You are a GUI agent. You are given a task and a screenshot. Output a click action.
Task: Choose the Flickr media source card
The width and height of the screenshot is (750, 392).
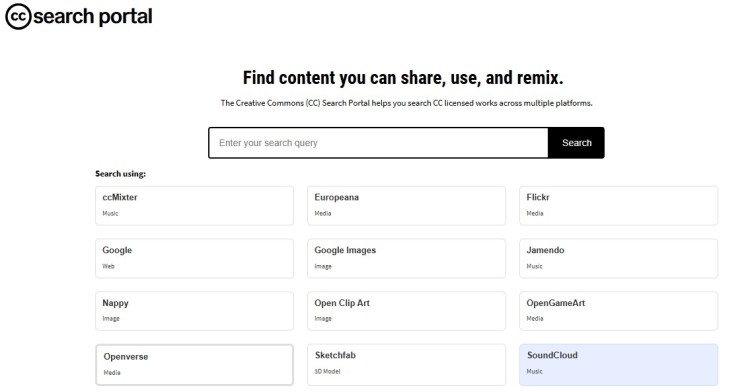tap(618, 206)
